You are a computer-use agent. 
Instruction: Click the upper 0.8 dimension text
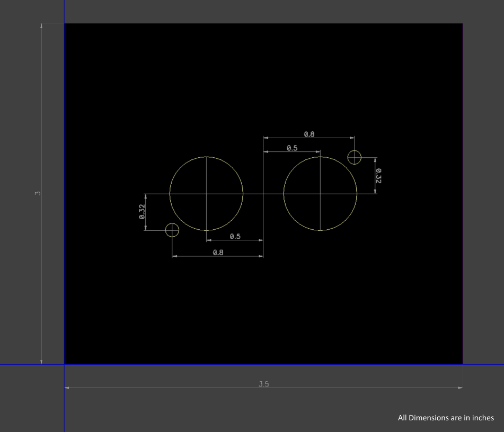coord(310,134)
